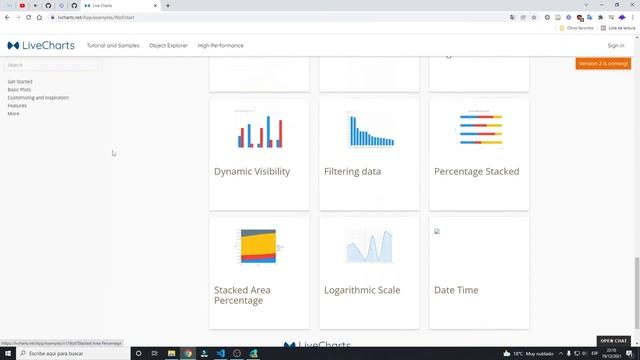The width and height of the screenshot is (640, 360).
Task: Switch to the first GitHub tab
Action: click(x=48, y=6)
